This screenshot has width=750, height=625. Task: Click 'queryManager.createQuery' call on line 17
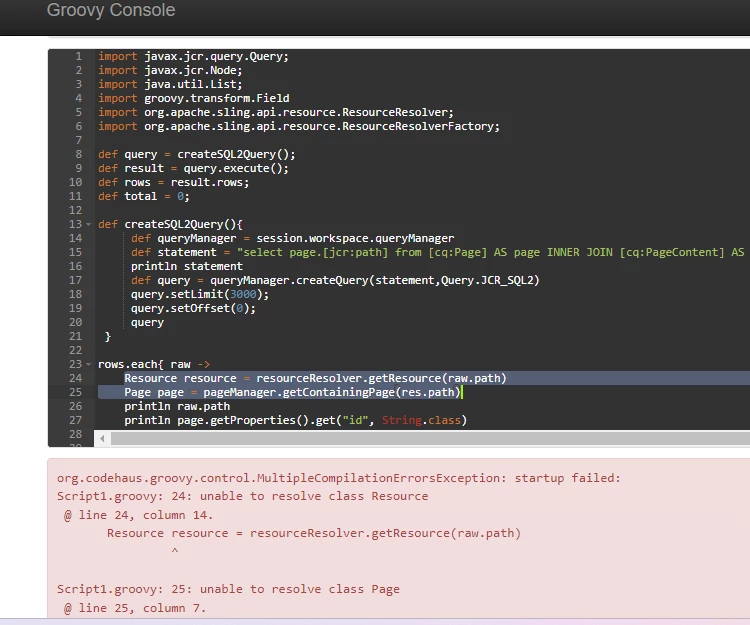[290, 280]
